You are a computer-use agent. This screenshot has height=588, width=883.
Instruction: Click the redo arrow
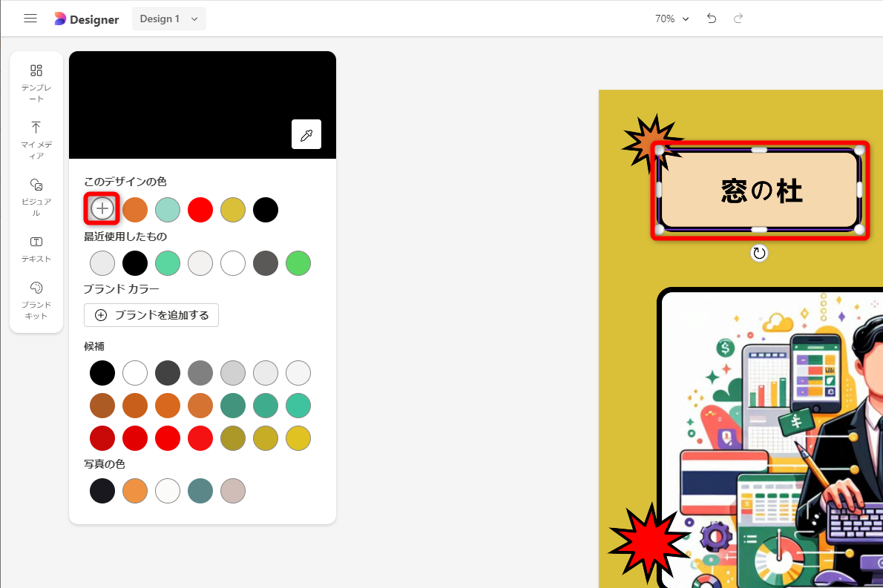tap(738, 19)
